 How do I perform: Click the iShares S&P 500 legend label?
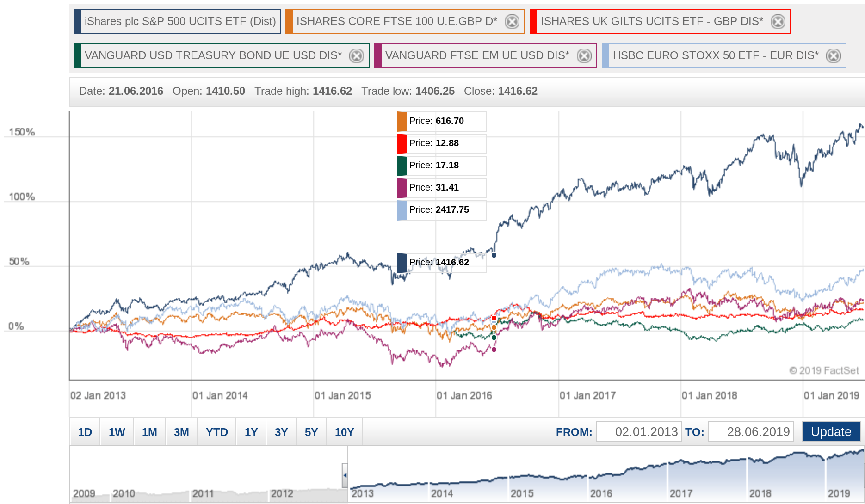[x=180, y=21]
